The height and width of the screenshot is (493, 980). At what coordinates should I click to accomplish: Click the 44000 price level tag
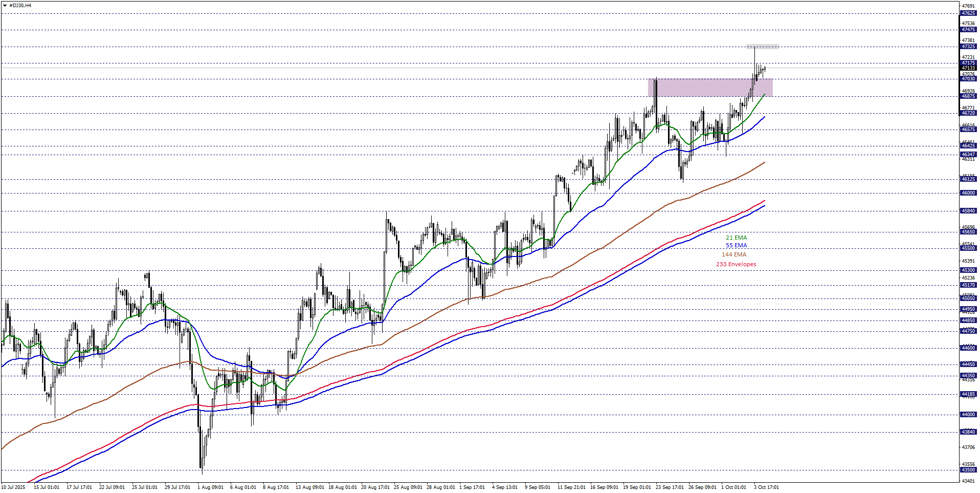point(968,415)
